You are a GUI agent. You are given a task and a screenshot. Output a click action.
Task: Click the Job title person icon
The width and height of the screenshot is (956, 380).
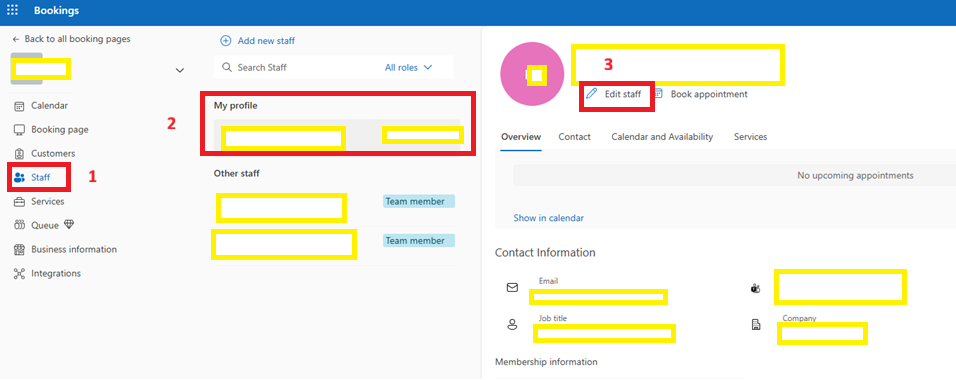click(512, 324)
